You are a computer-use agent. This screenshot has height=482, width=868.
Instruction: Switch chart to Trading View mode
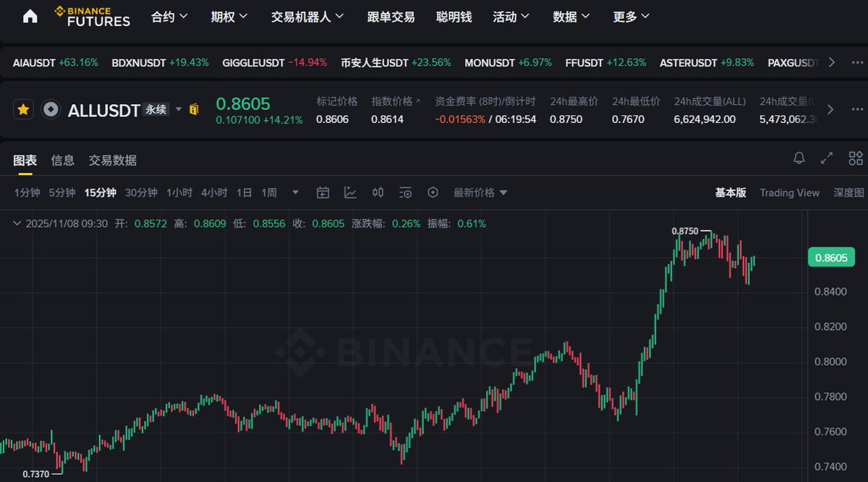point(789,192)
